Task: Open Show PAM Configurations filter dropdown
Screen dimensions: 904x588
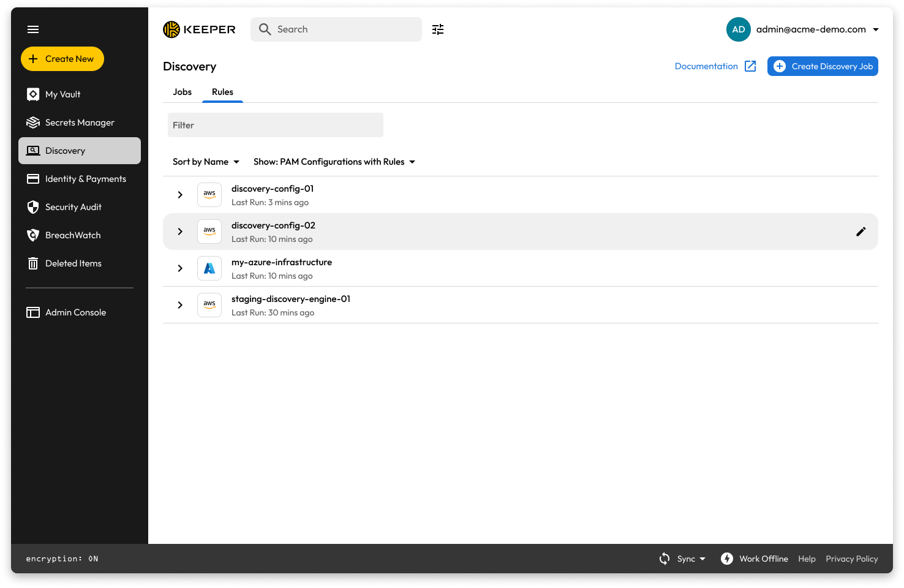Action: click(x=334, y=162)
